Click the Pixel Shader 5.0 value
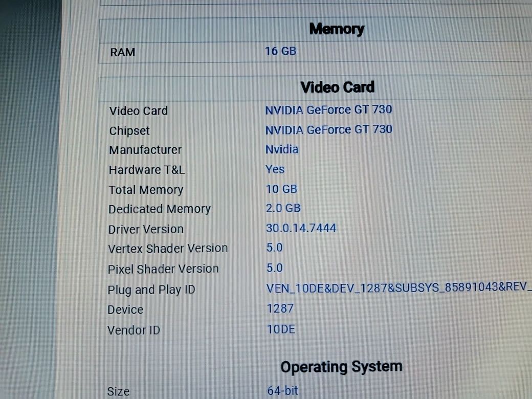Screen dimensions: 532x399 (275, 268)
